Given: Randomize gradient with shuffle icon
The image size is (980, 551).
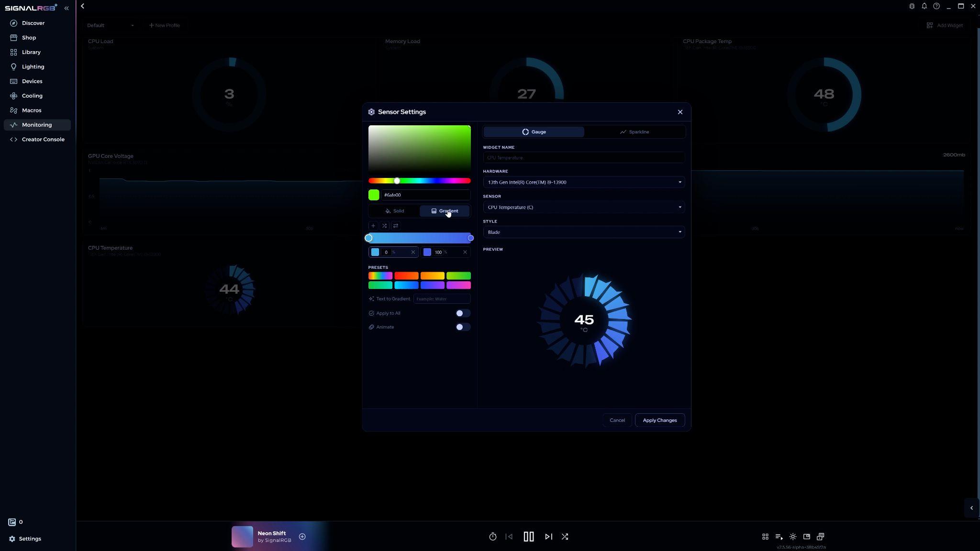Looking at the screenshot, I should tap(384, 226).
